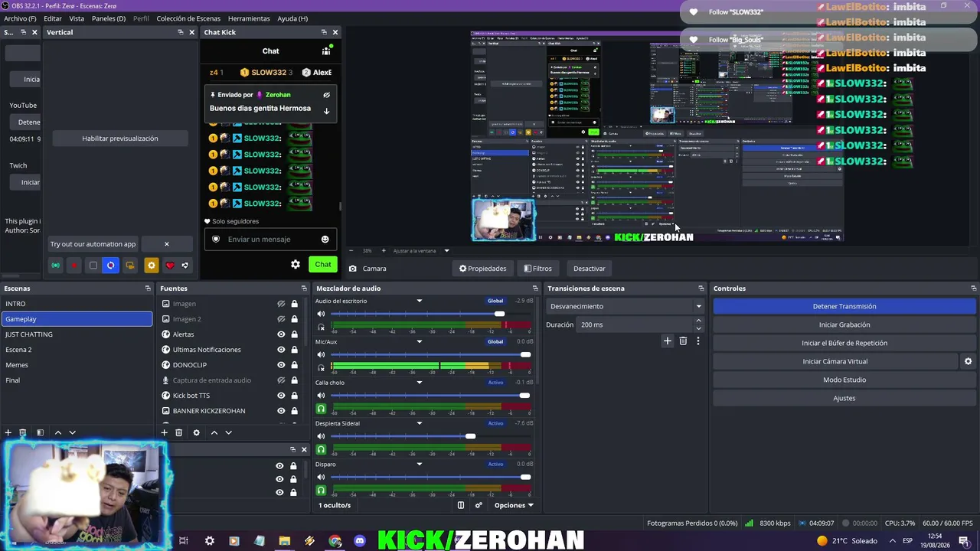This screenshot has width=980, height=551.
Task: Open Kick chat settings gear
Action: 296,264
